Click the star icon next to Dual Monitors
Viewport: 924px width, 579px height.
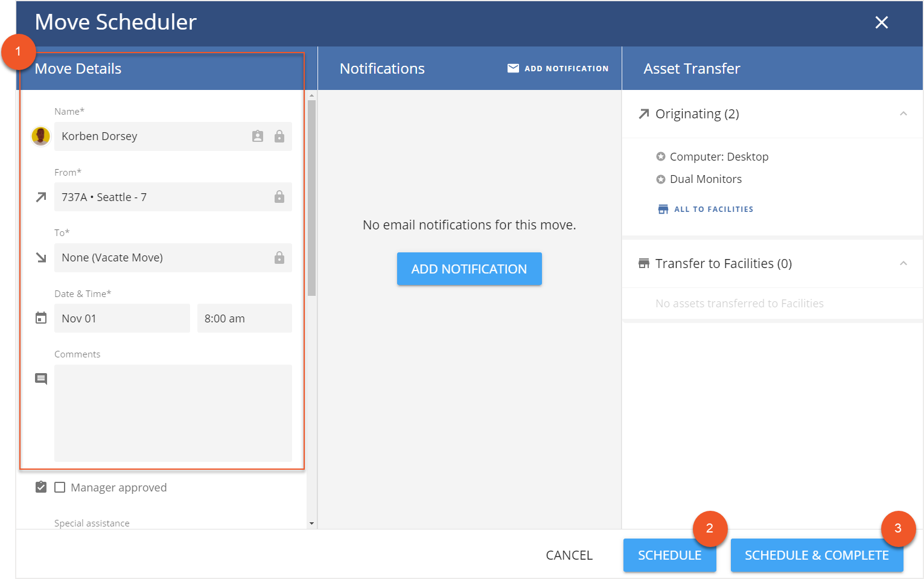(x=661, y=179)
